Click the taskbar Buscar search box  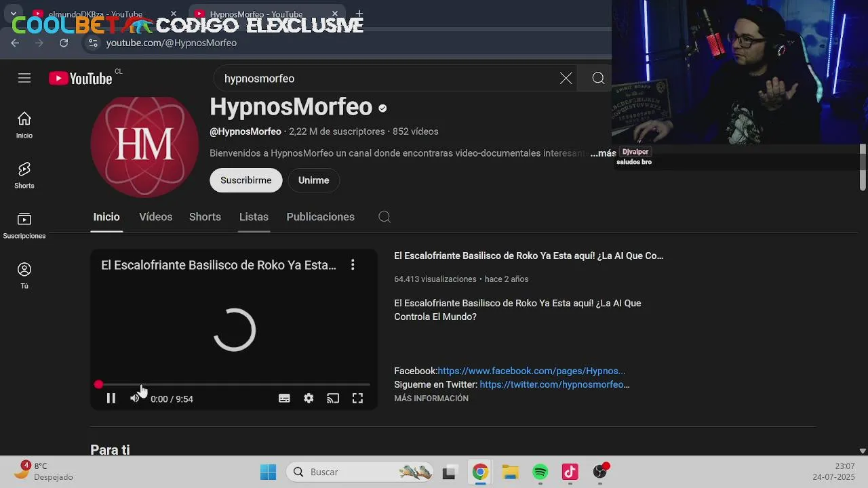(360, 472)
